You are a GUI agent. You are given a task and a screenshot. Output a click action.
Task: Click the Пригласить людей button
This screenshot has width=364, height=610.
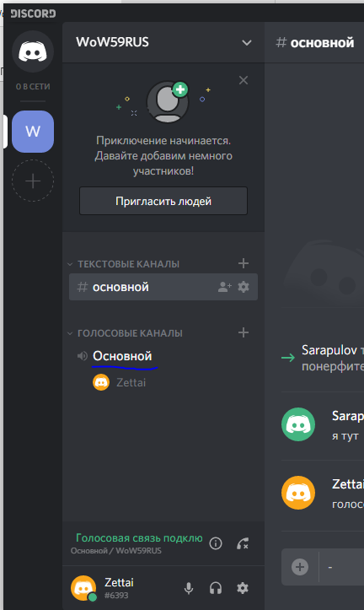[x=163, y=201]
